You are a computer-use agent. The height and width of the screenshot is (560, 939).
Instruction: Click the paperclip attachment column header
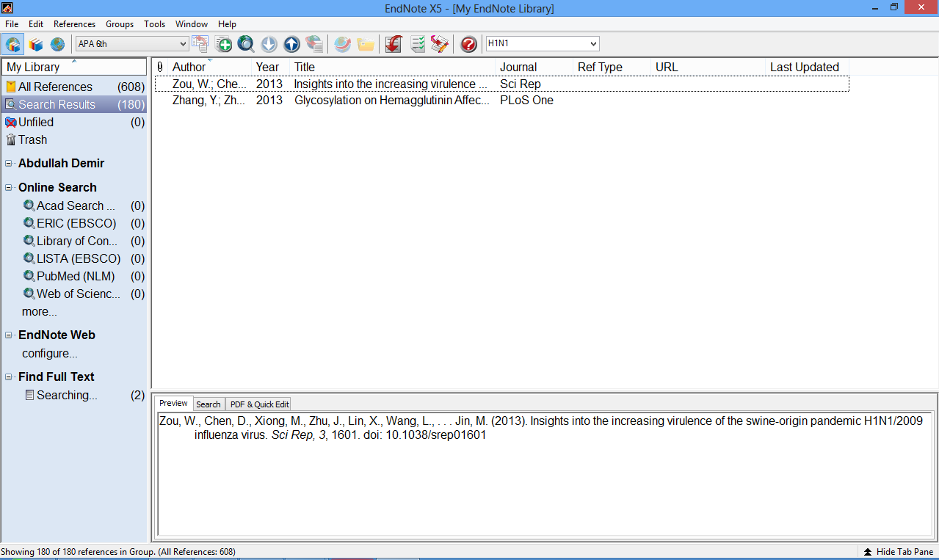pos(160,67)
